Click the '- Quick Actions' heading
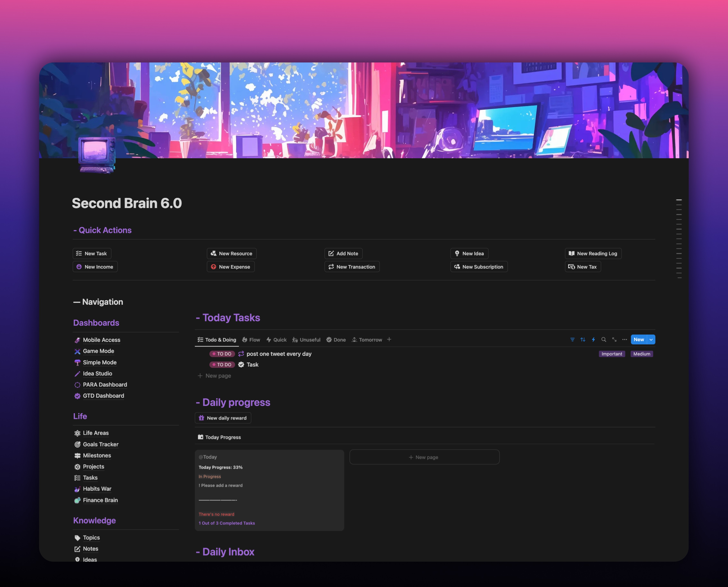 pos(102,230)
